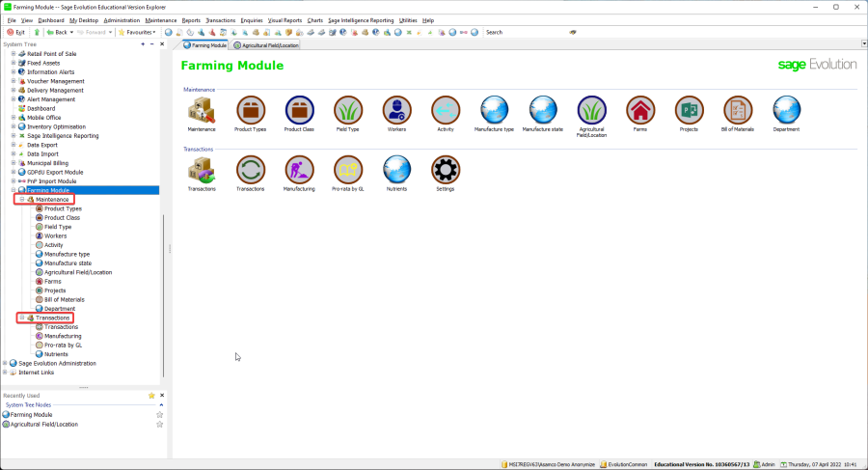Star Agricultural Field/Location in Recently Used
The height and width of the screenshot is (470, 868).
(160, 424)
